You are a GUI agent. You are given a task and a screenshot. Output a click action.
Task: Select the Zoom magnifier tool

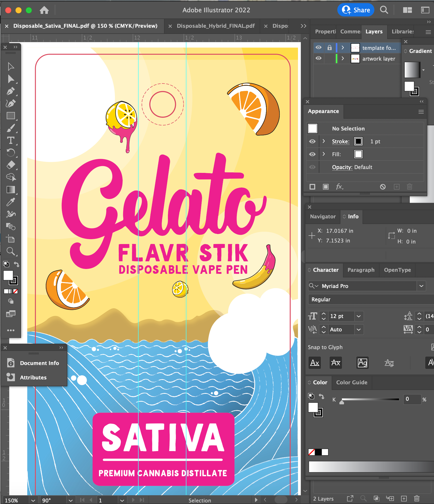(11, 251)
